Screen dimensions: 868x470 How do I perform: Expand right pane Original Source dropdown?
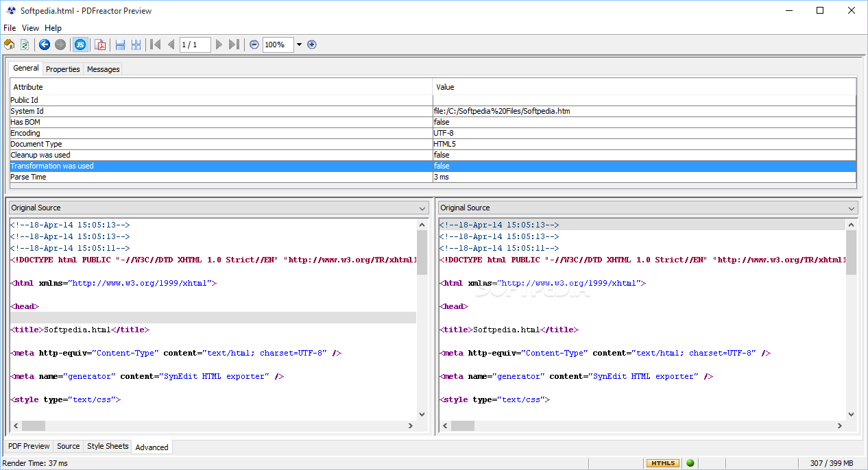point(852,208)
